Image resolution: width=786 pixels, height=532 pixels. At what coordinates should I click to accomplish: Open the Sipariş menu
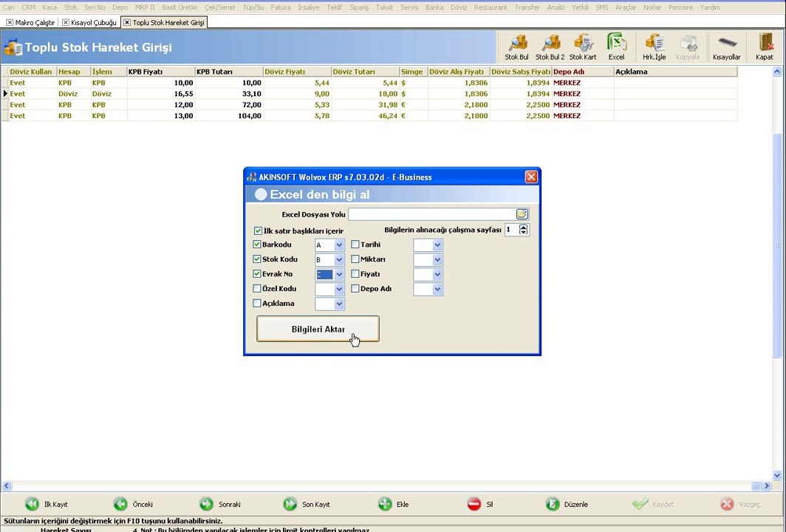359,7
